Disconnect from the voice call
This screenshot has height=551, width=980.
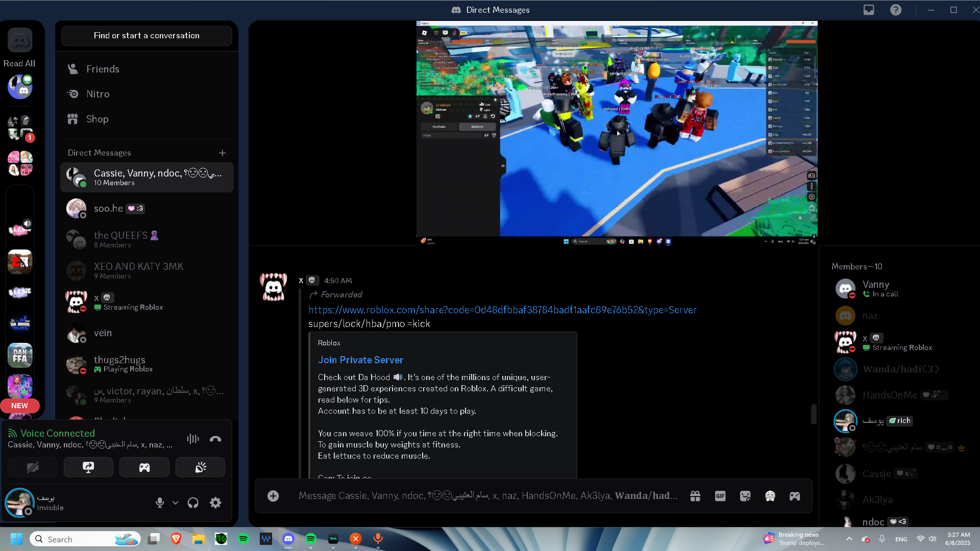[215, 439]
